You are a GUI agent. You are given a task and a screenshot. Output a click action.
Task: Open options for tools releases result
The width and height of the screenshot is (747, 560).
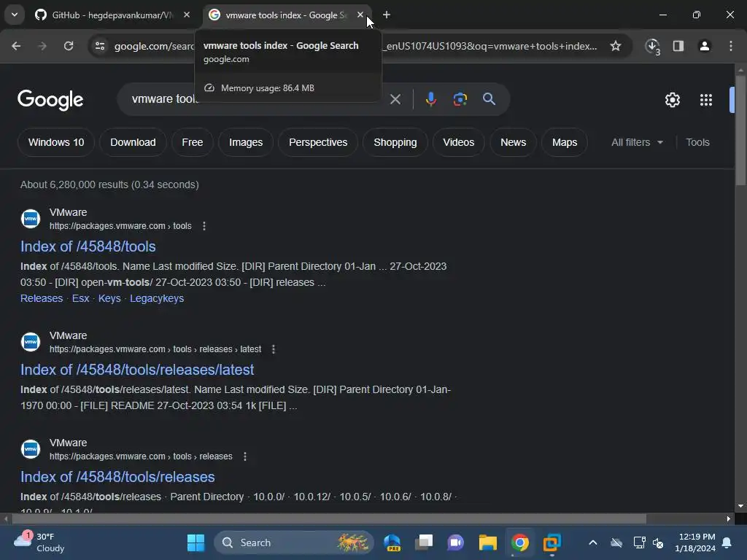click(x=245, y=456)
